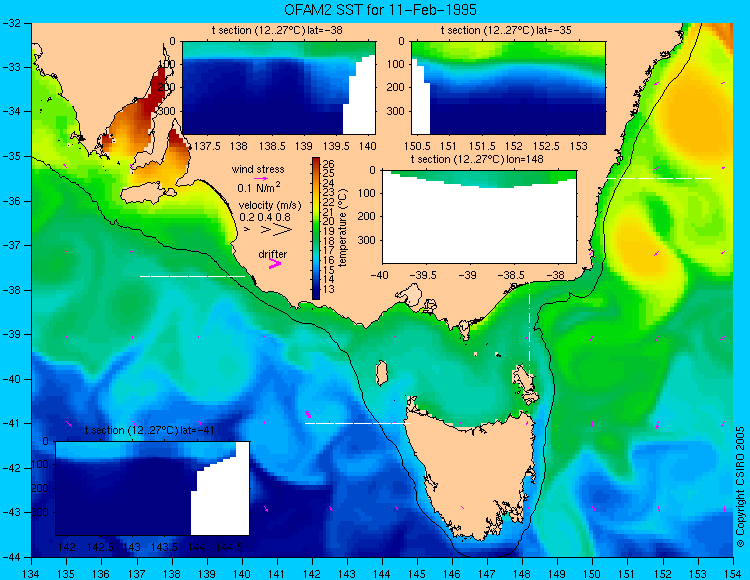Viewport: 750px width, 580px height.
Task: Click "137.5" on the lat=-38 inset axis
Action: point(207,146)
